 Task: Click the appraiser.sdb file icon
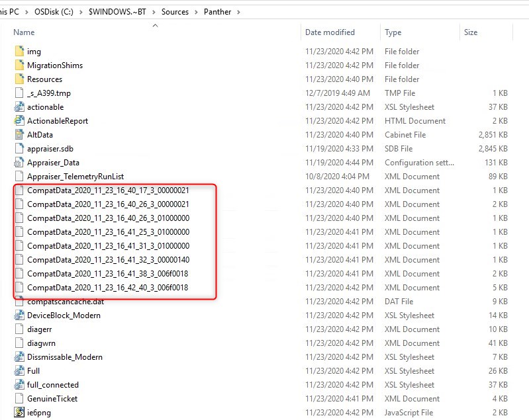pyautogui.click(x=20, y=148)
